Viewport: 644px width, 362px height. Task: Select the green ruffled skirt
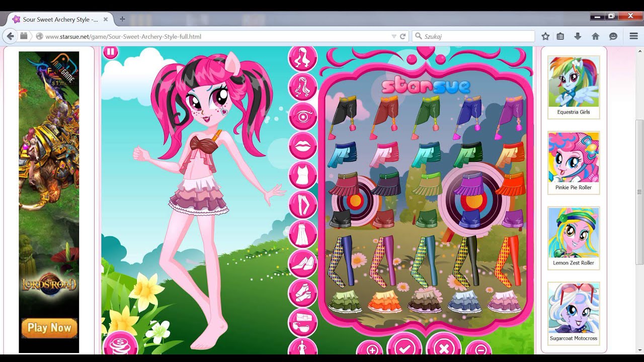345,302
